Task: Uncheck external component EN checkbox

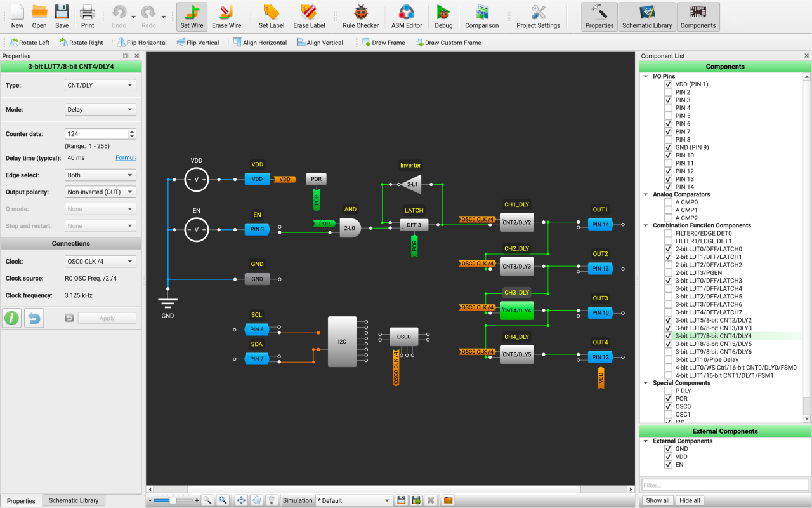Action: [668, 465]
